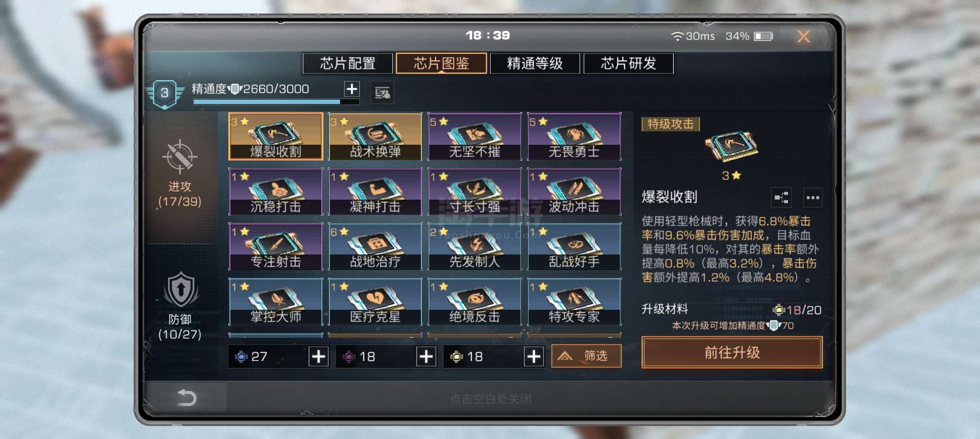The image size is (980, 439).
Task: Open the 芯片研发 tab
Action: 628,63
